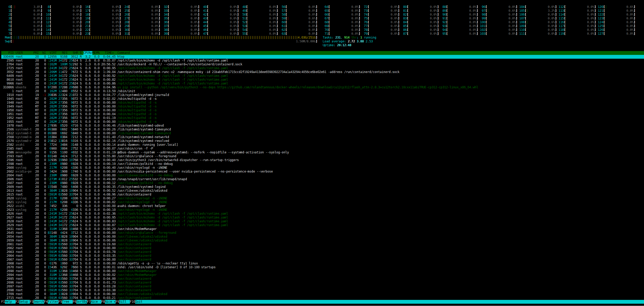Select the dbus-daemon process row
The image size is (644, 306).
322,152
